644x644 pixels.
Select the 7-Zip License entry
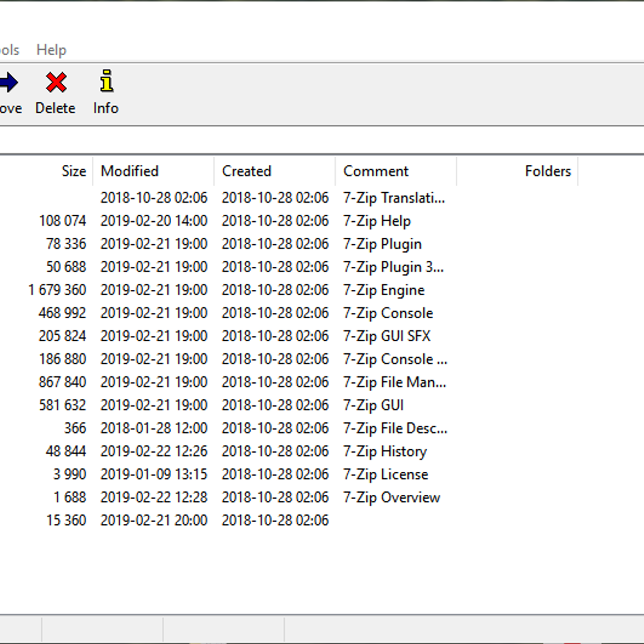(385, 475)
